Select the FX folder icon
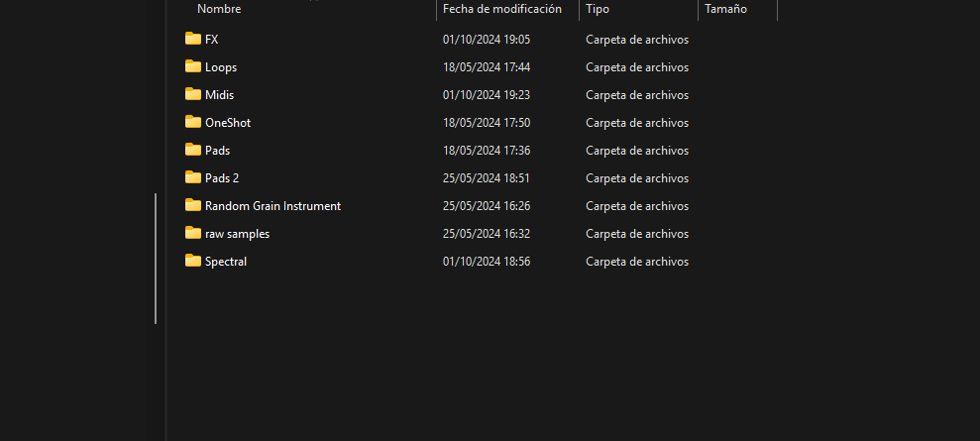The image size is (980, 441). tap(193, 39)
